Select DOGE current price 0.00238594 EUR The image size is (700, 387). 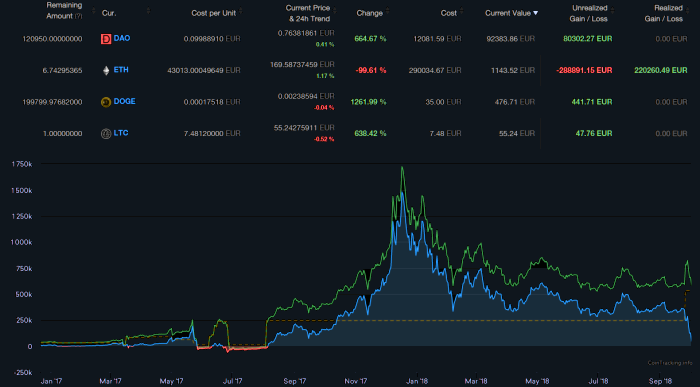[306, 96]
